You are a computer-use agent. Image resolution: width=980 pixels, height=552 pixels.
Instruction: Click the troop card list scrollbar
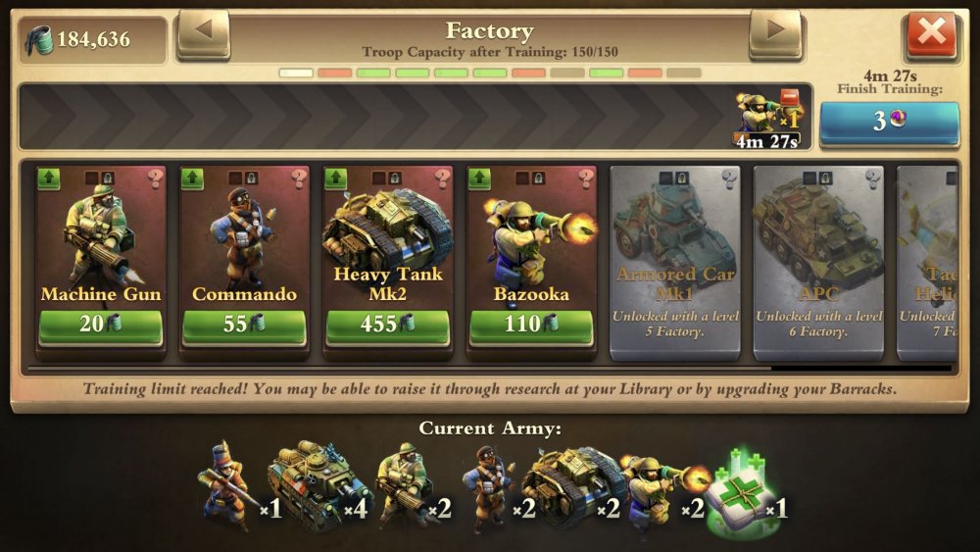[x=490, y=369]
